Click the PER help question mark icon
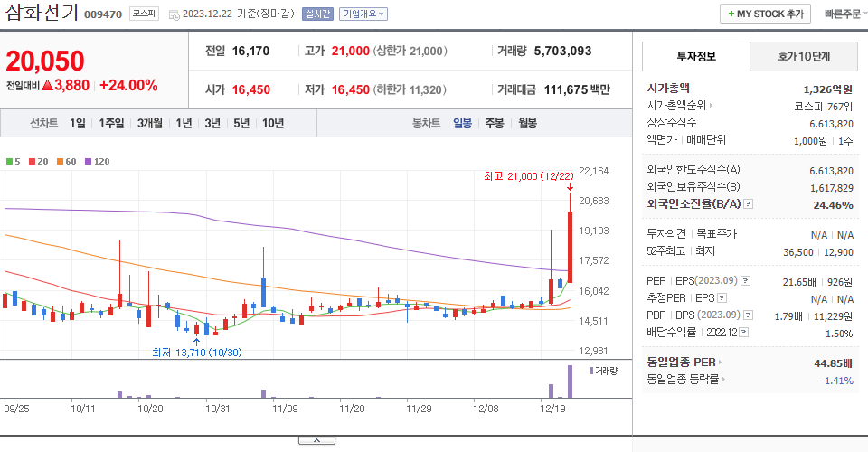Screen dimensions: 868x452 (x=746, y=281)
